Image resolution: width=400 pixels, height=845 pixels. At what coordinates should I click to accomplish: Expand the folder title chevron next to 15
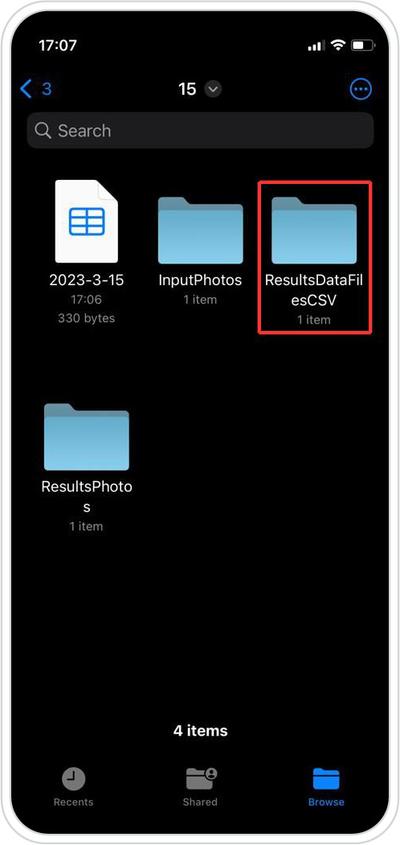tap(213, 89)
